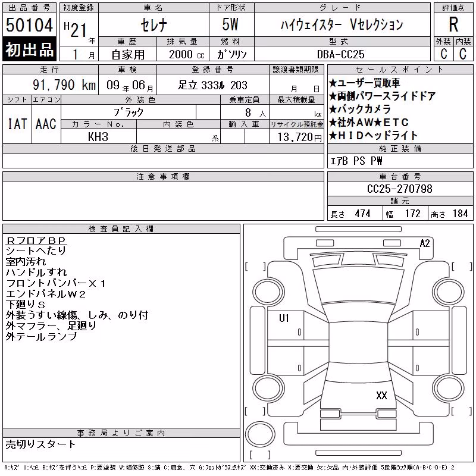Select exterior color ブラック
Screen dimensions: 476x476
[129, 112]
